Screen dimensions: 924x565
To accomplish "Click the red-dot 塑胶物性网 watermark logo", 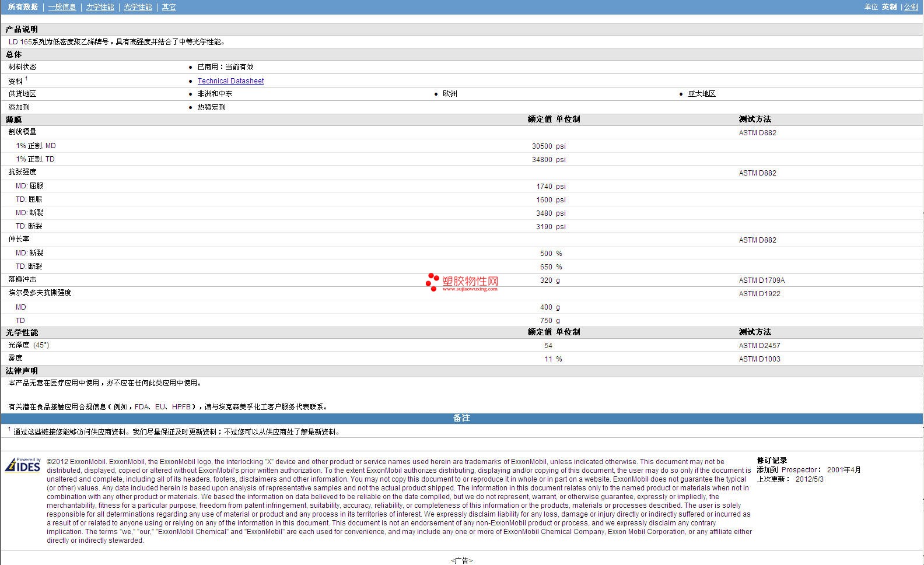I will (x=461, y=282).
